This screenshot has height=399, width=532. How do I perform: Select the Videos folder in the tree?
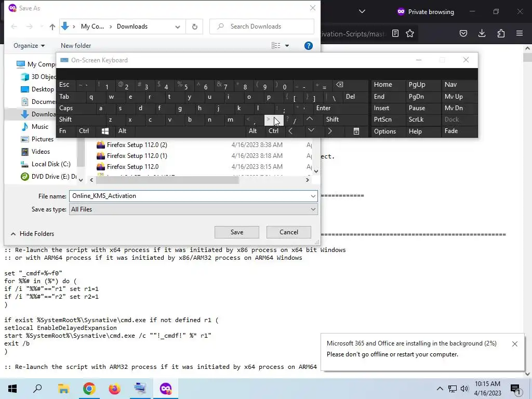[x=41, y=152]
